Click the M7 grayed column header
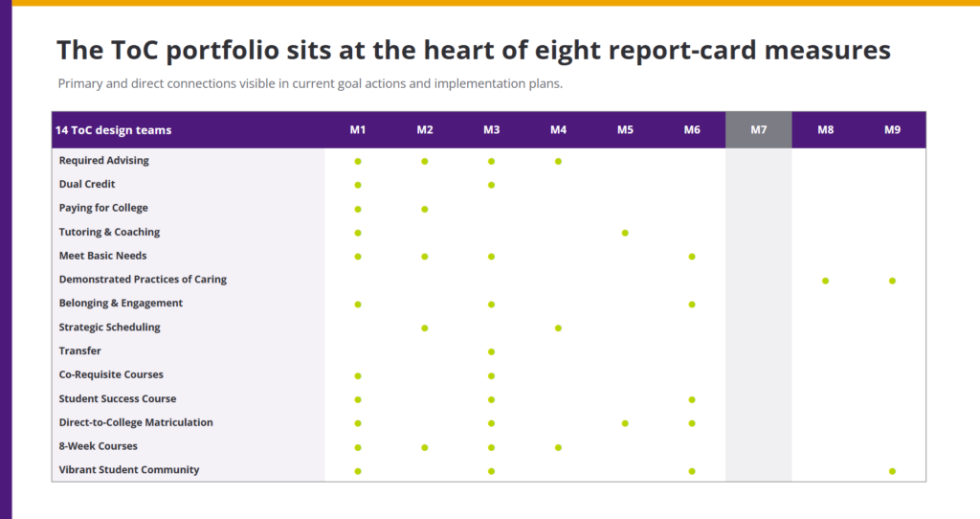 [x=758, y=130]
